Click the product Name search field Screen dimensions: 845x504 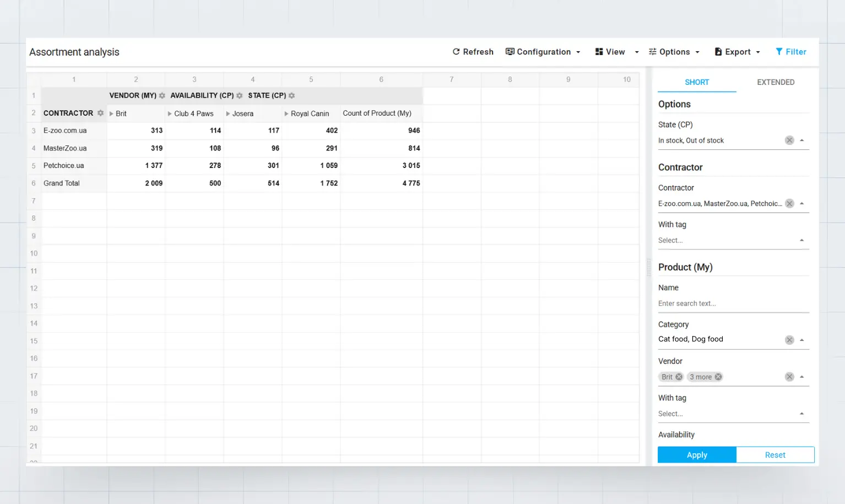point(733,304)
